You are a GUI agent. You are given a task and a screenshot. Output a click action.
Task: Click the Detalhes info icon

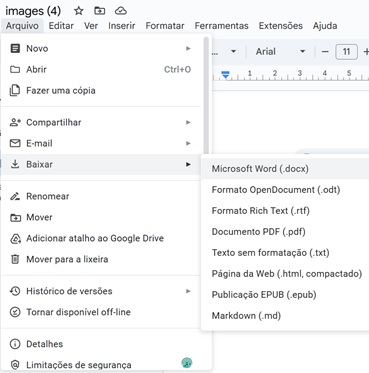pos(15,344)
